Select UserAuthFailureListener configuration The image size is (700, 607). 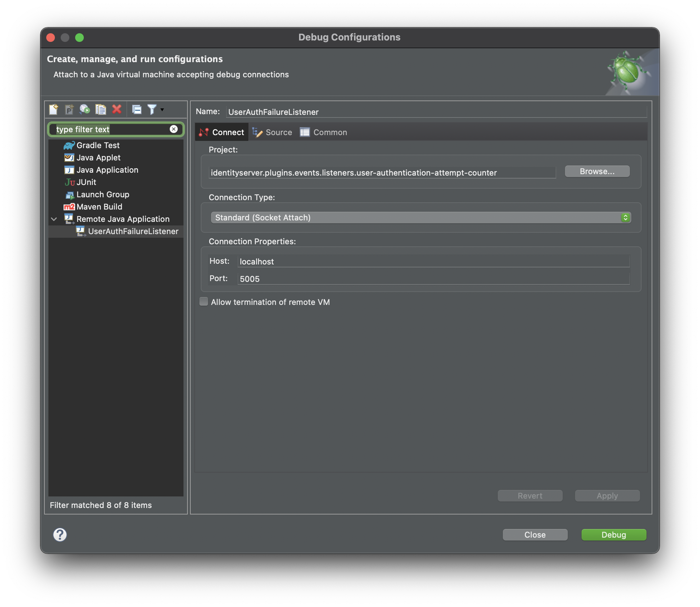coord(133,231)
